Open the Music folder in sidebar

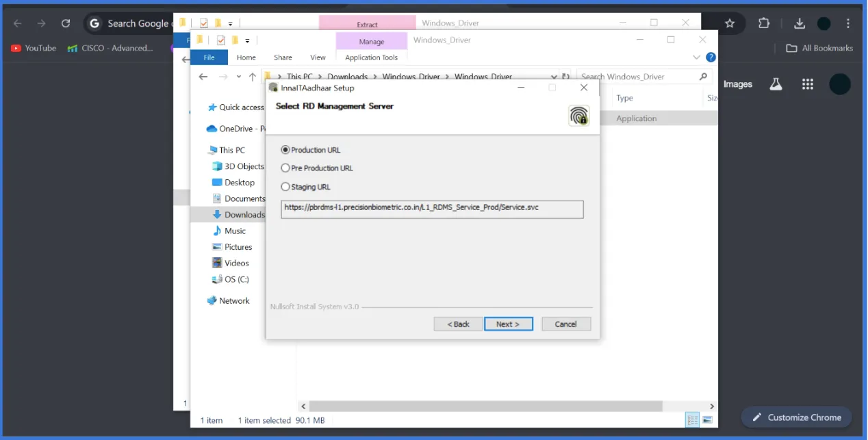pyautogui.click(x=229, y=231)
